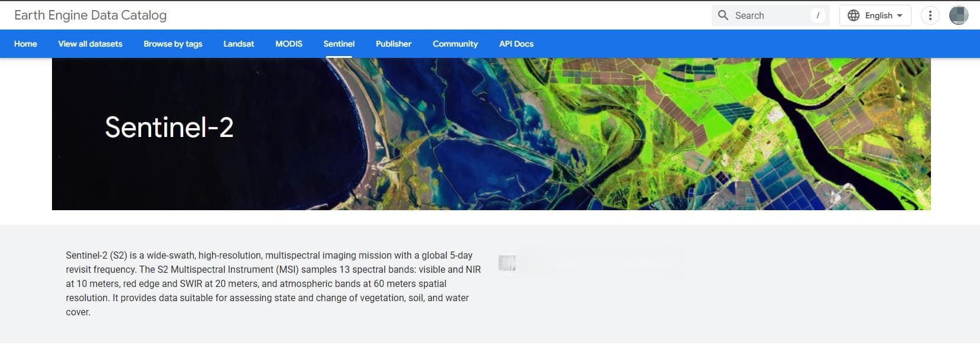This screenshot has height=346, width=980.
Task: Click the globe language icon
Action: pyautogui.click(x=853, y=15)
